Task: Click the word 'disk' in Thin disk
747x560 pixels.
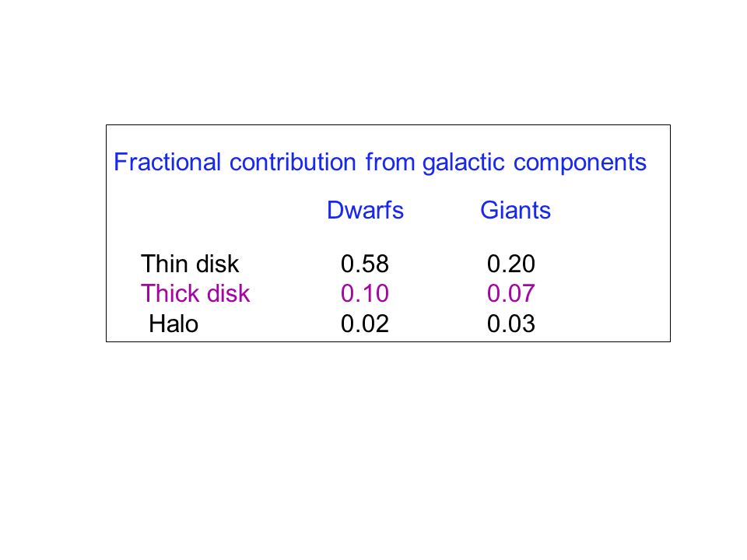Action: point(217,264)
